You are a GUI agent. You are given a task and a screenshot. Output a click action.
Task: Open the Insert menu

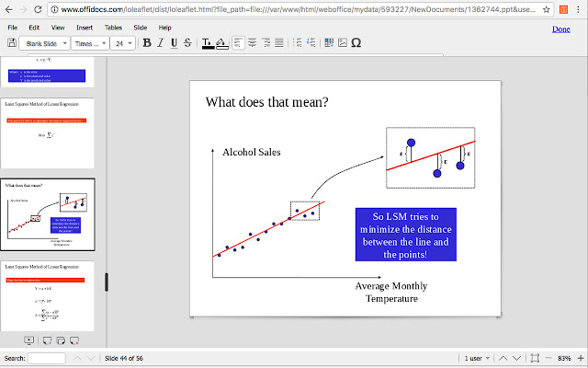(83, 28)
